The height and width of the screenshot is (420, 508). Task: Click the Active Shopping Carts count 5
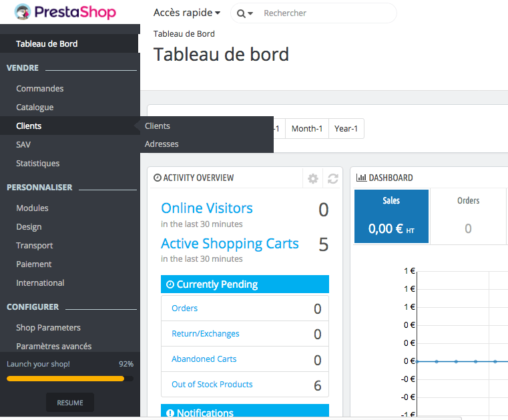[x=323, y=244]
